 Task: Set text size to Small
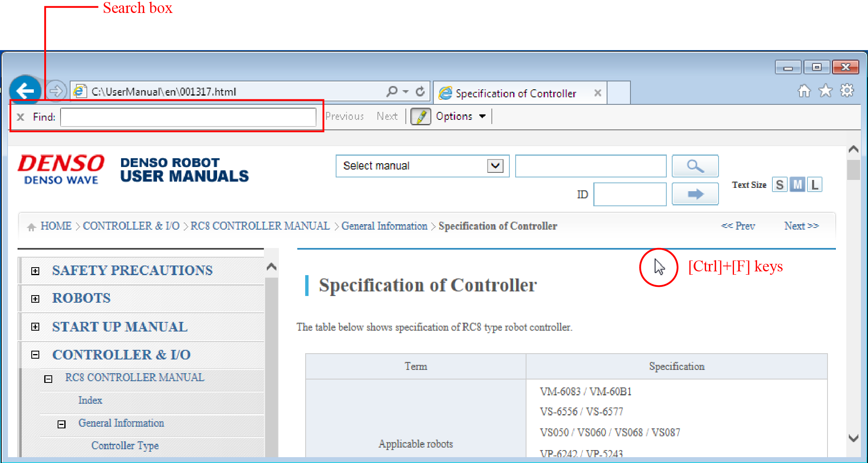(779, 185)
